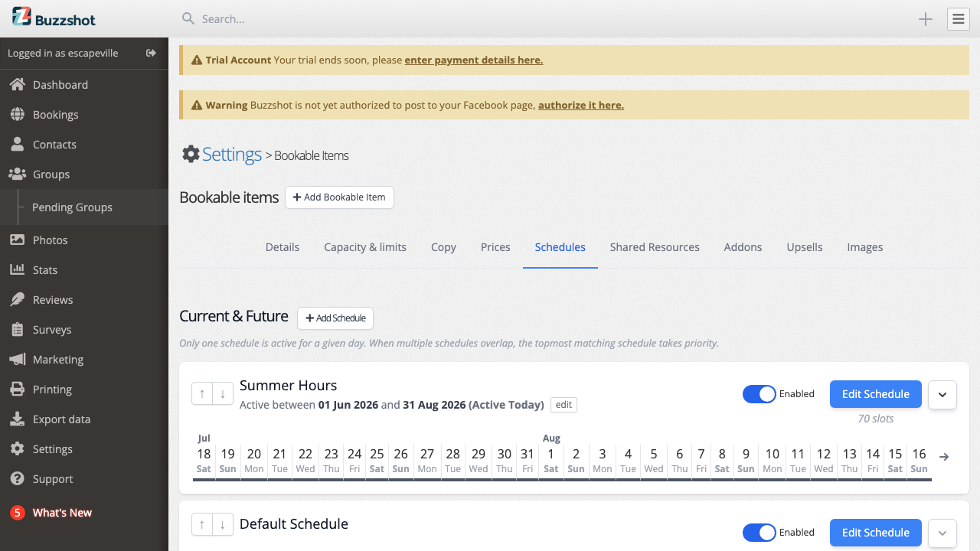This screenshot has height=551, width=980.
Task: Select Mon 10 in Summer Hours calendar
Action: click(x=773, y=460)
